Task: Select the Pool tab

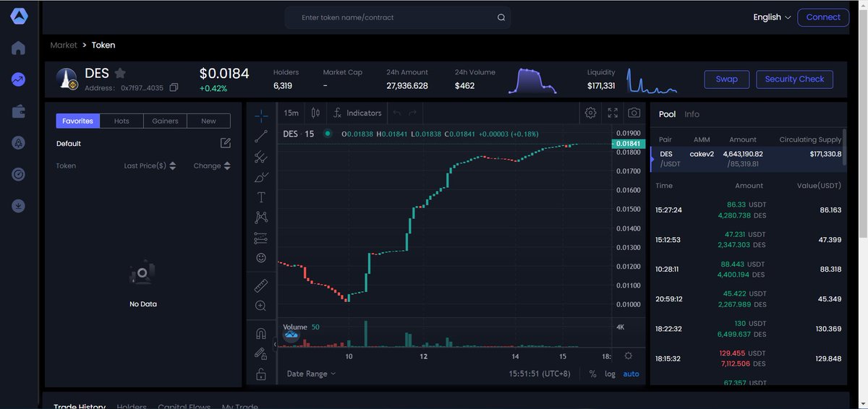Action: point(667,114)
